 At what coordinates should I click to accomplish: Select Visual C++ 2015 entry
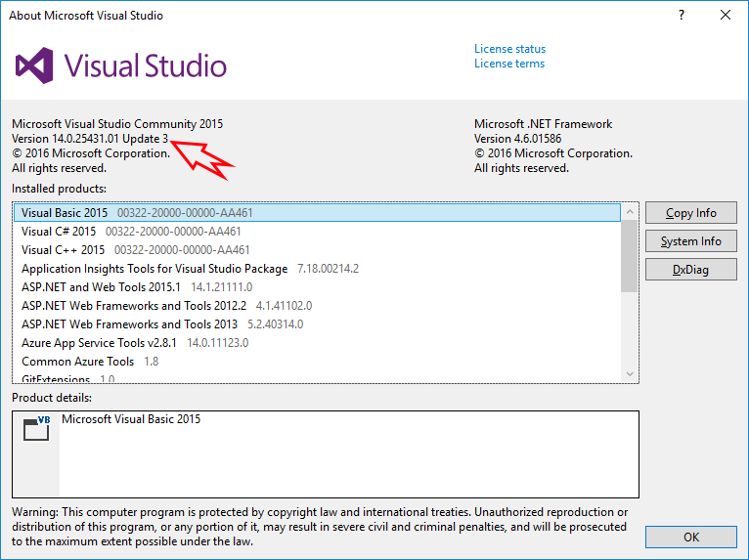63,250
